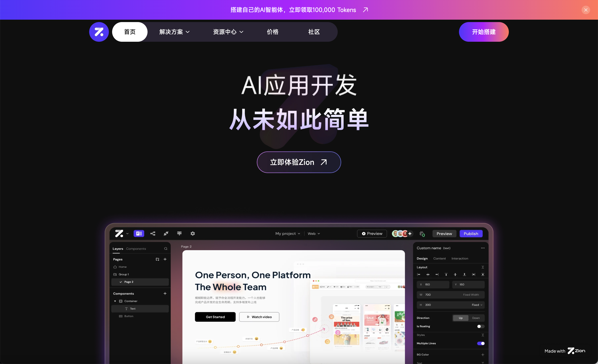Click the X coordinate input showing 150
598x364 pixels.
[x=433, y=284]
